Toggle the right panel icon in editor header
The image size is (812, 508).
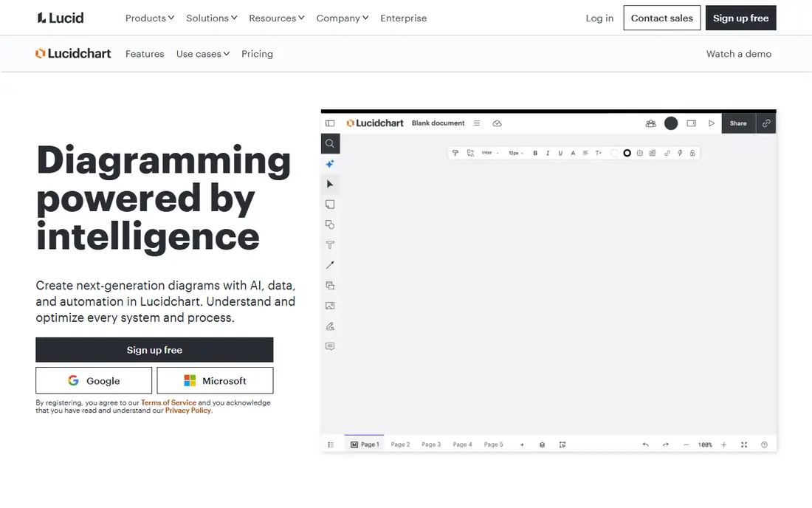coord(692,123)
